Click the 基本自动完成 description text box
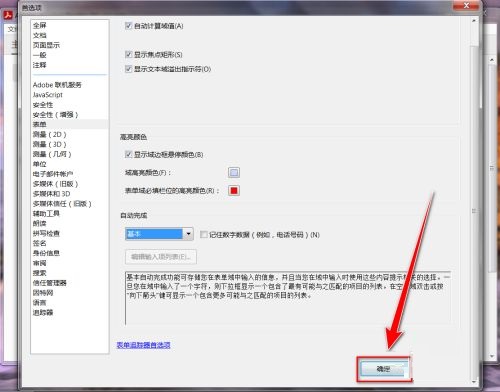This screenshot has height=392, width=500. 288,298
